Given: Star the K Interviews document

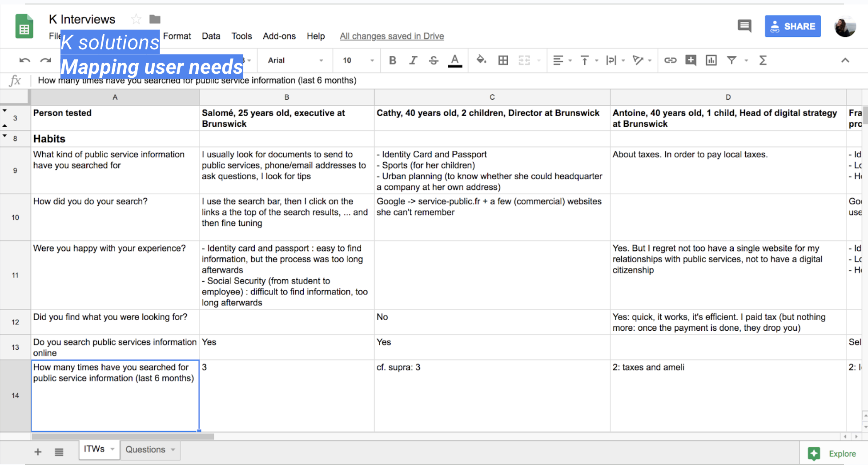Looking at the screenshot, I should pos(136,19).
